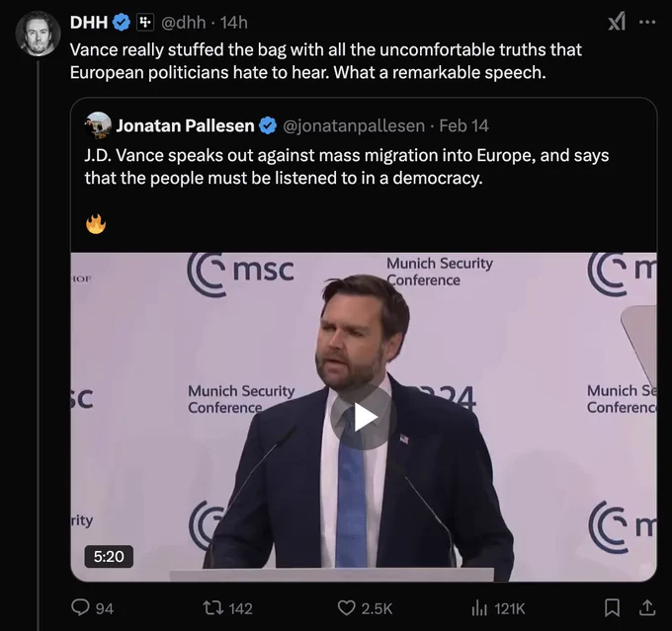Open Jonatan Pallesen's avatar
672x631 pixels.
[x=98, y=125]
